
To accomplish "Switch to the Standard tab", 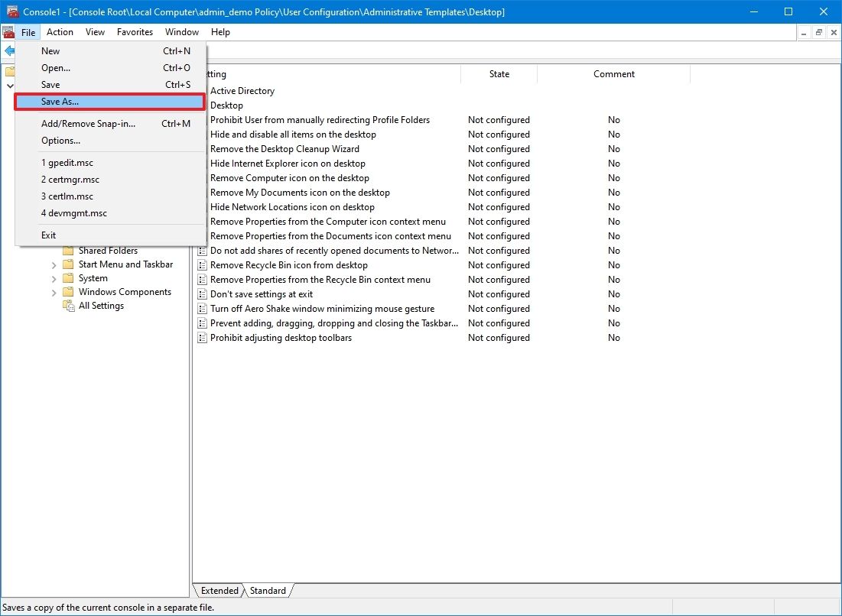I will tap(268, 590).
